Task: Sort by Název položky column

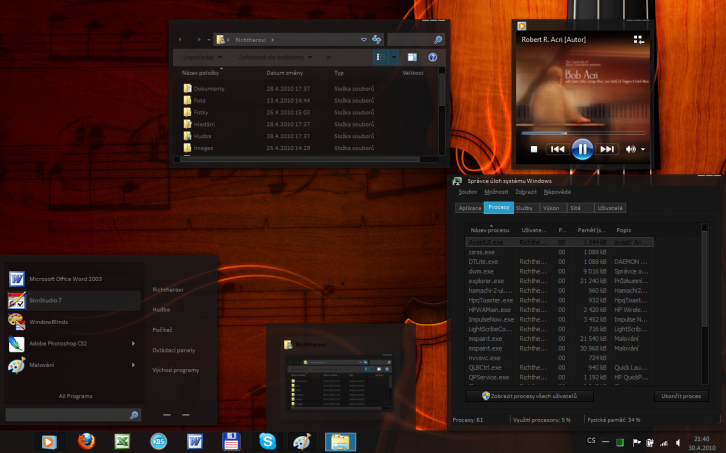Action: pos(200,73)
